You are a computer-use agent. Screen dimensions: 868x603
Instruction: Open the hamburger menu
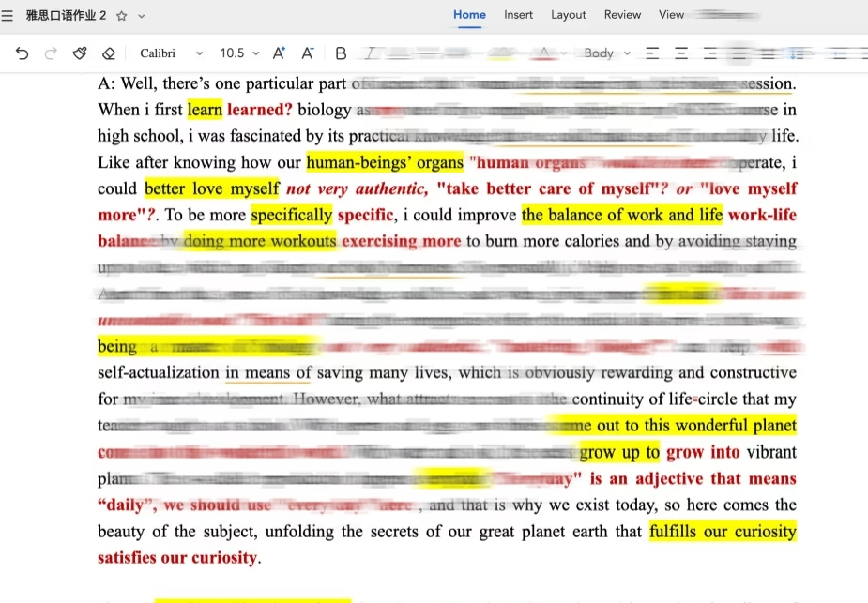8,16
